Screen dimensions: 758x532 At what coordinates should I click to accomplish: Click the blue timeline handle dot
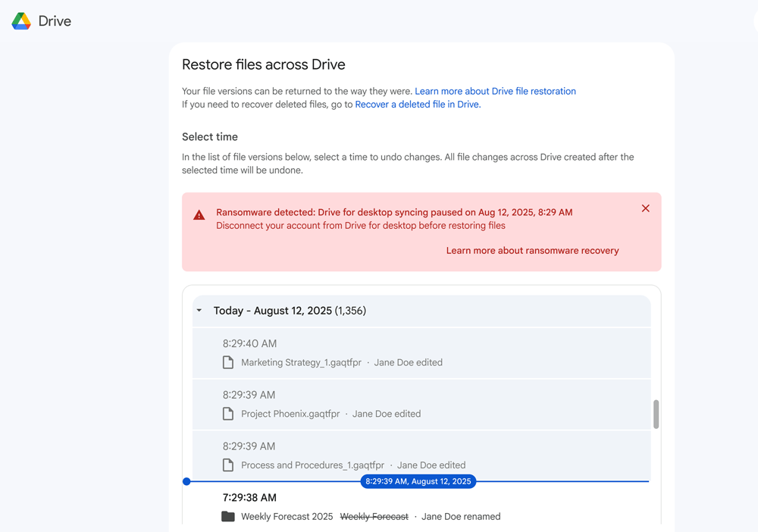point(186,481)
